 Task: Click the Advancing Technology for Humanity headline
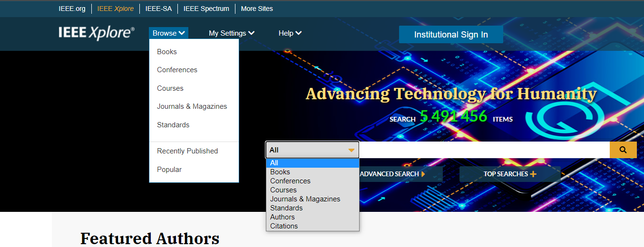coord(451,94)
